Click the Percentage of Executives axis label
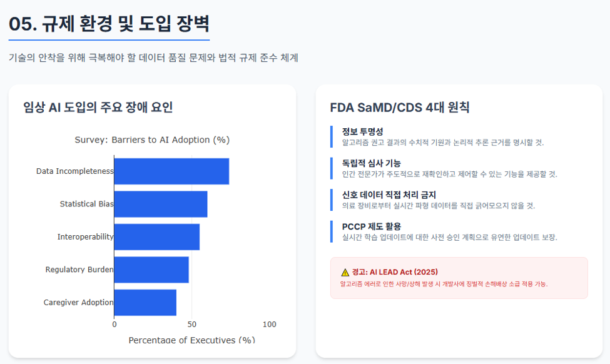Screen dimensions: 610x364 [x=192, y=340]
